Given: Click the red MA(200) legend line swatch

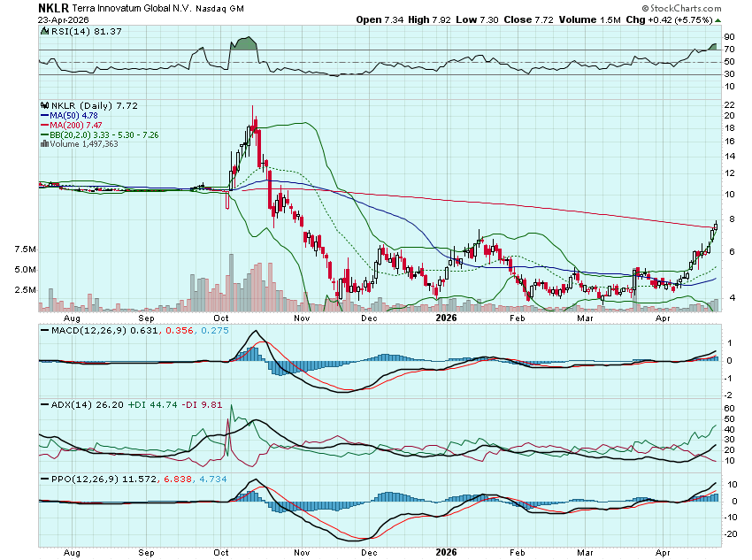Looking at the screenshot, I should pyautogui.click(x=44, y=125).
